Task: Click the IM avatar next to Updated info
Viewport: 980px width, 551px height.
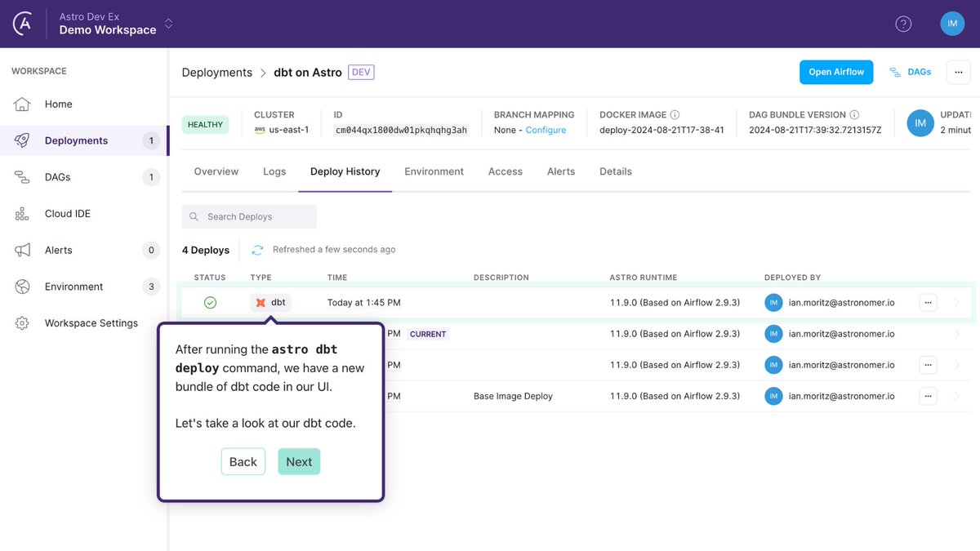Action: 920,123
